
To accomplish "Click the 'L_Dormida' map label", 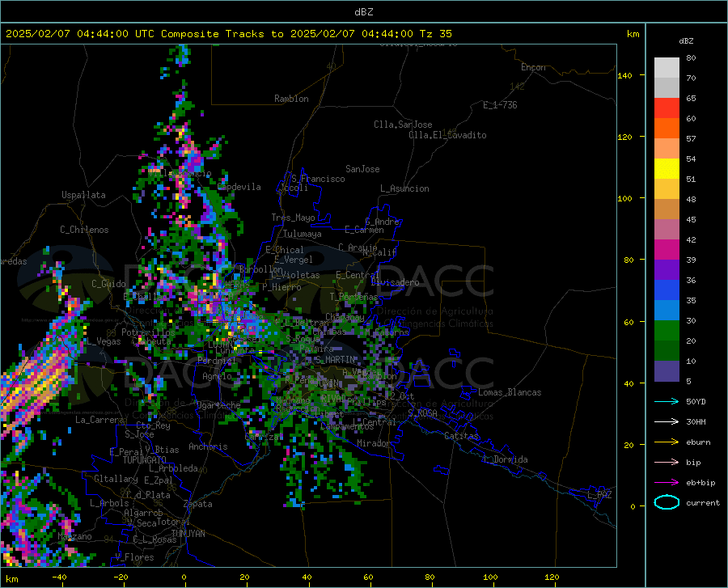I will (506, 459).
